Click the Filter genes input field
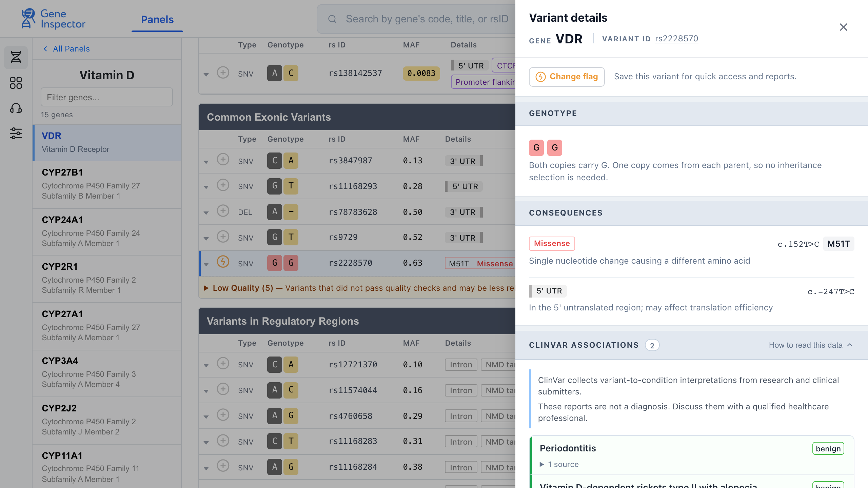The height and width of the screenshot is (488, 868). click(x=107, y=97)
